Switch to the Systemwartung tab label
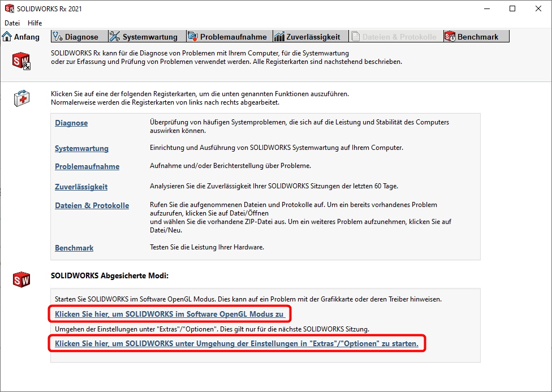Screen dimensions: 552x392 click(150, 37)
